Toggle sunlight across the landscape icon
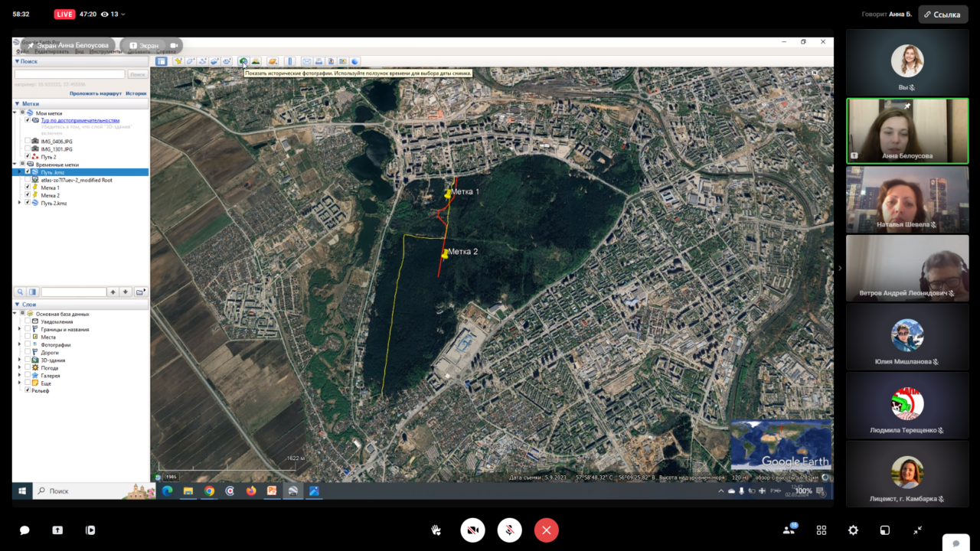Viewport: 980px width, 551px height. [x=256, y=61]
